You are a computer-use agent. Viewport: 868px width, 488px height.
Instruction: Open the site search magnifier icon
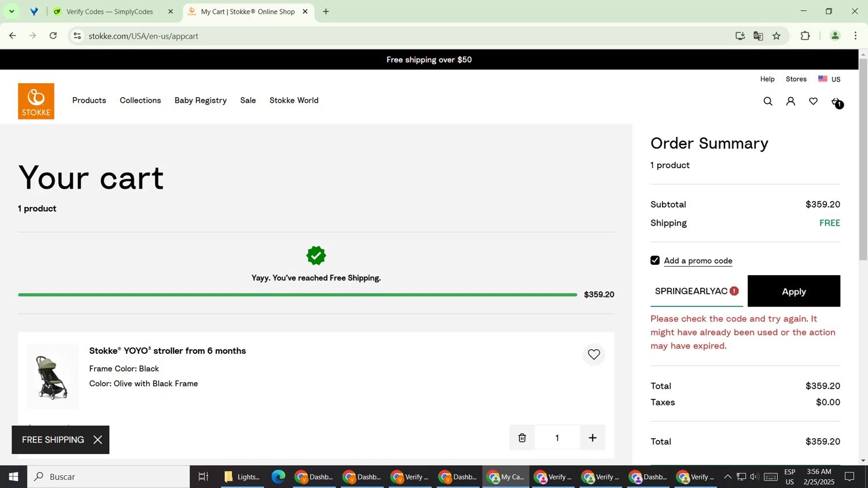tap(768, 102)
